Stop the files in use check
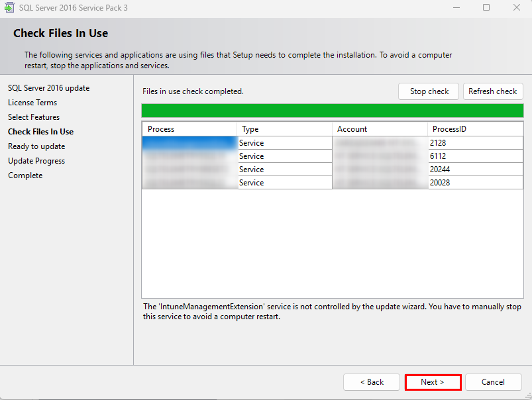532x400 pixels. point(429,91)
